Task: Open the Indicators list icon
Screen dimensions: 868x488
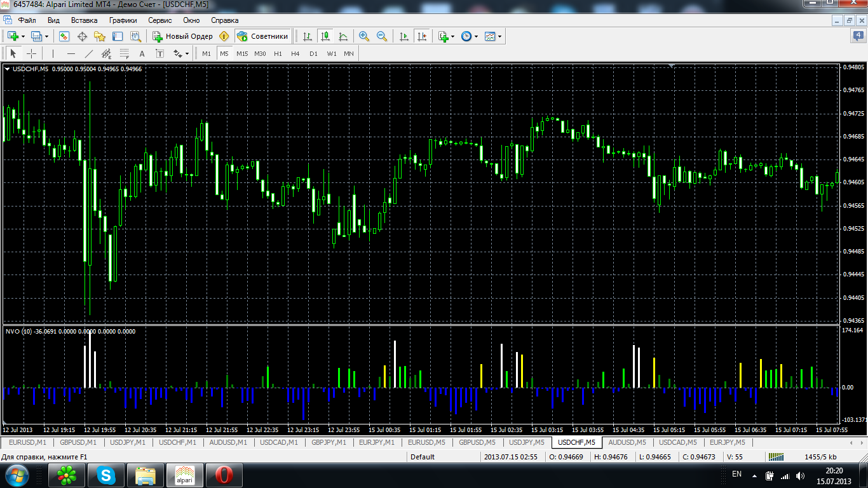Action: (444, 36)
